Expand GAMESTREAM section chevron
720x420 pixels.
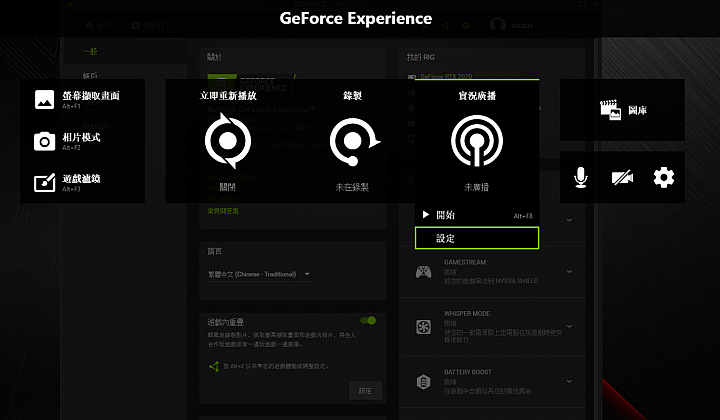coord(569,271)
